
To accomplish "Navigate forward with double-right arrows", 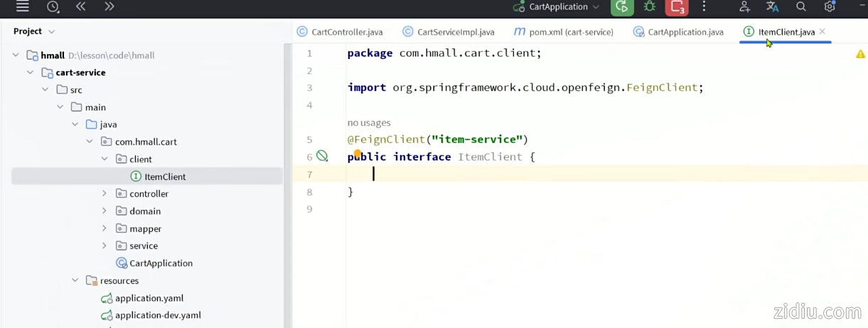I will point(109,6).
